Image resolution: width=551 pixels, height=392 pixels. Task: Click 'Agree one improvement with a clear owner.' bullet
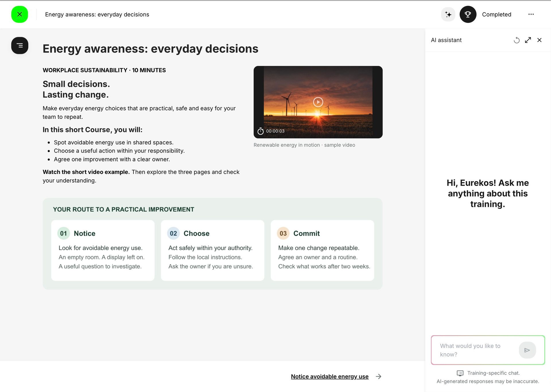[112, 160]
